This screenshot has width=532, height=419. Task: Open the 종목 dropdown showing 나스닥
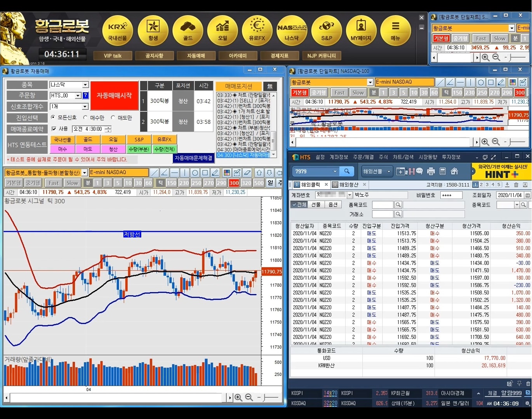coord(85,85)
